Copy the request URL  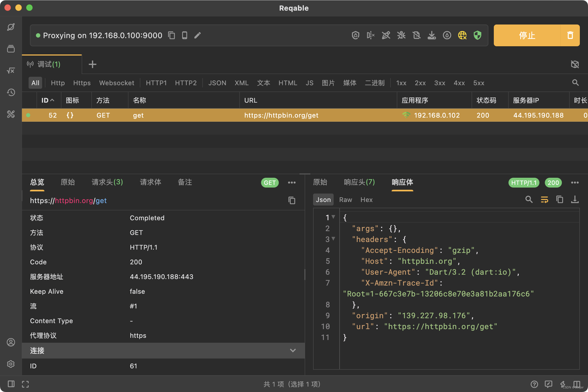pos(292,200)
